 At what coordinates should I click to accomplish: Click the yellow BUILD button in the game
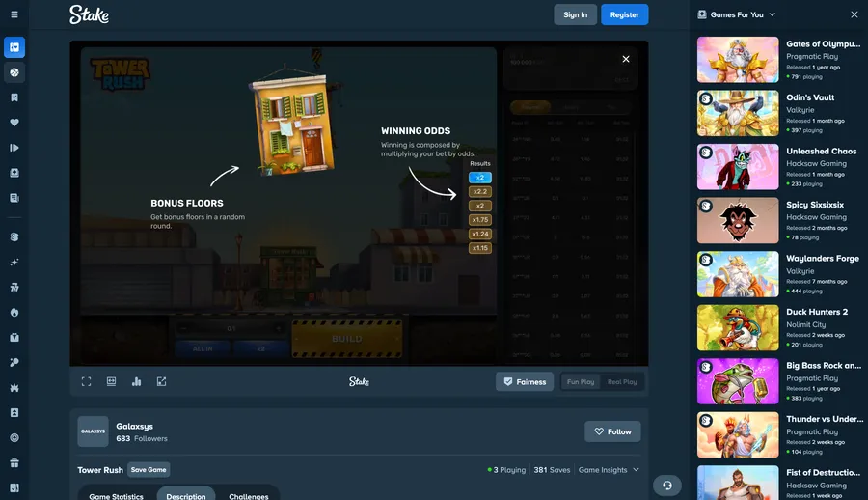pyautogui.click(x=347, y=339)
